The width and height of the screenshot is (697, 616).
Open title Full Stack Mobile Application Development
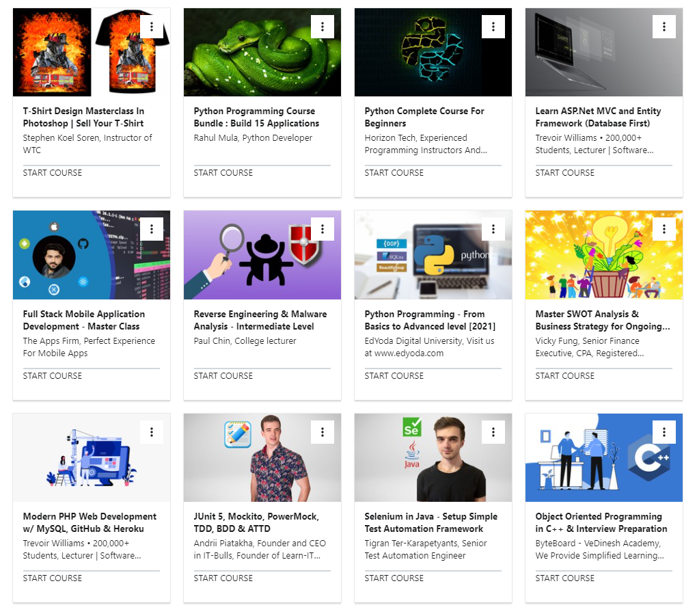[84, 320]
